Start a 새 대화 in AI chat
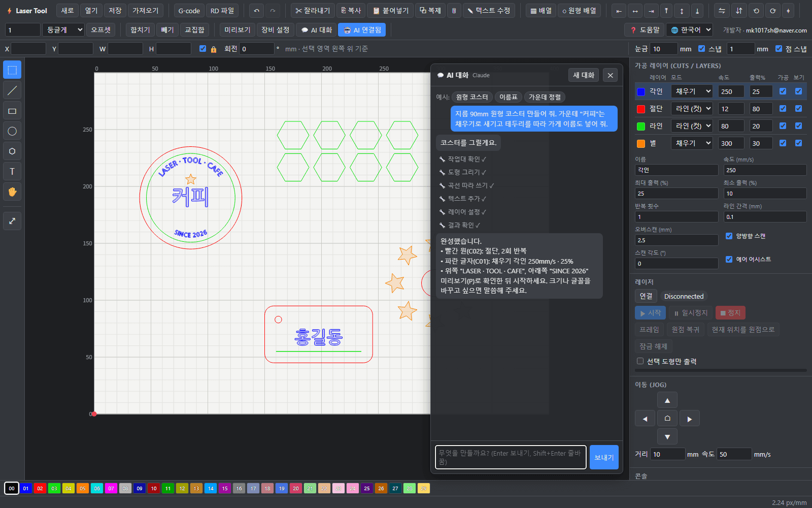The height and width of the screenshot is (508, 812). coord(584,75)
